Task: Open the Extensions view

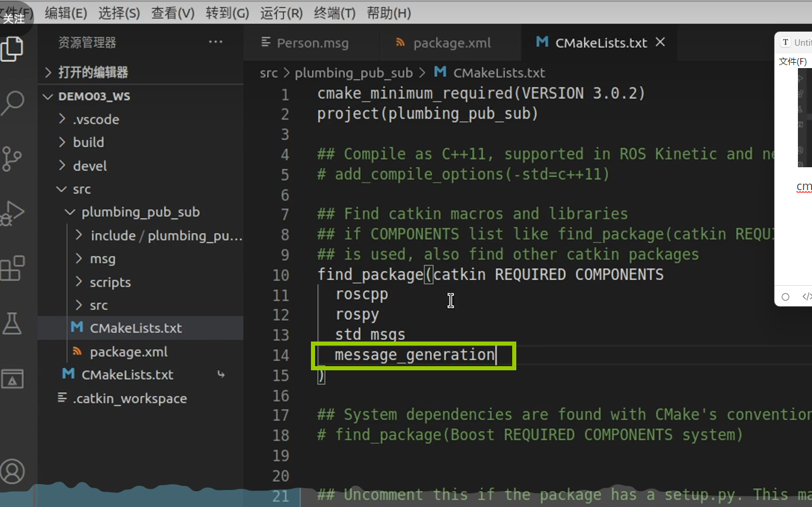Action: (x=13, y=269)
